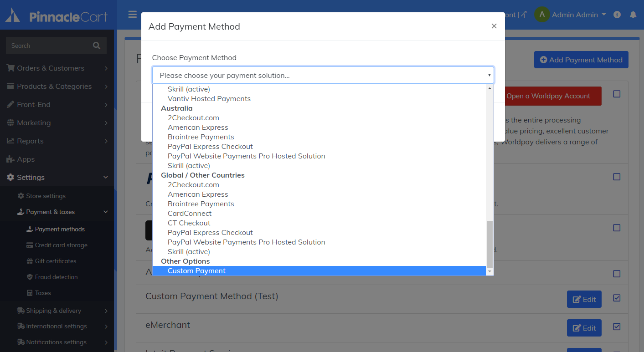Click the Notifications settings truck icon
This screenshot has width=644, height=352.
[x=21, y=342]
